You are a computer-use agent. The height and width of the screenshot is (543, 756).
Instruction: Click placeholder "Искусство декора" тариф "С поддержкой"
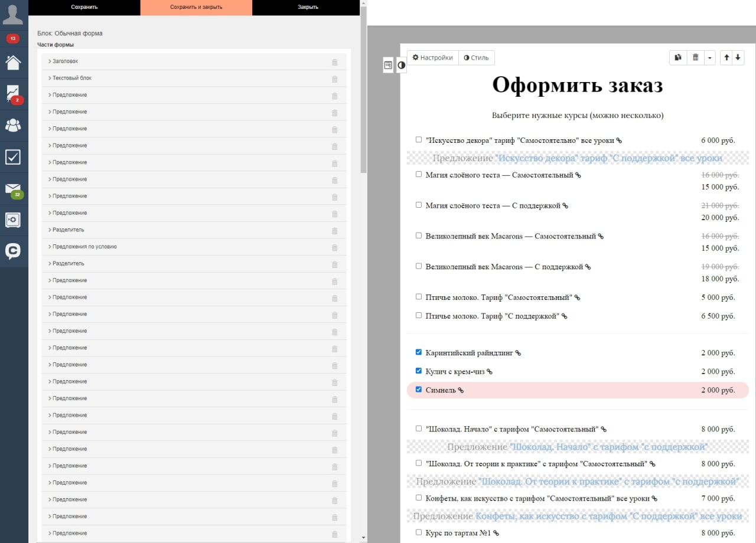(x=578, y=158)
